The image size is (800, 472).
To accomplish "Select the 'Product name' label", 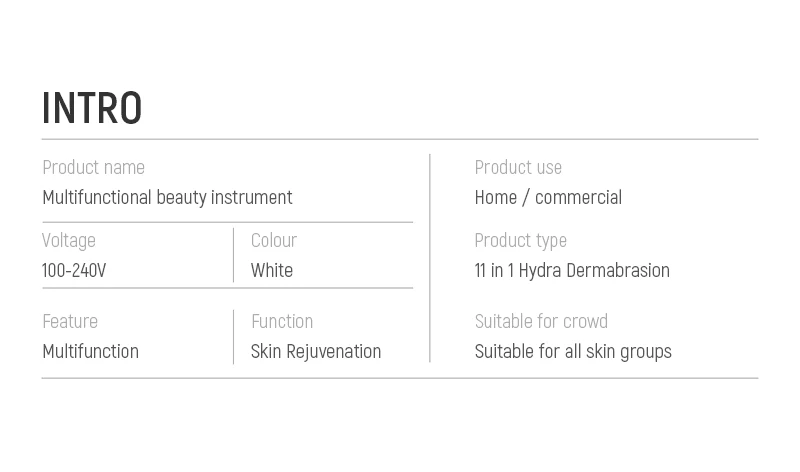I will pos(93,167).
